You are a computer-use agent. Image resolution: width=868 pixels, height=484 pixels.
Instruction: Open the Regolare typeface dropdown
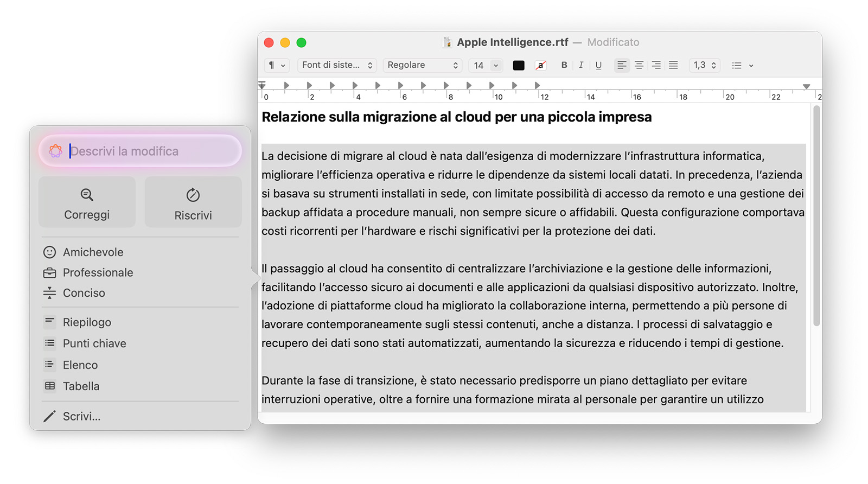click(x=423, y=65)
